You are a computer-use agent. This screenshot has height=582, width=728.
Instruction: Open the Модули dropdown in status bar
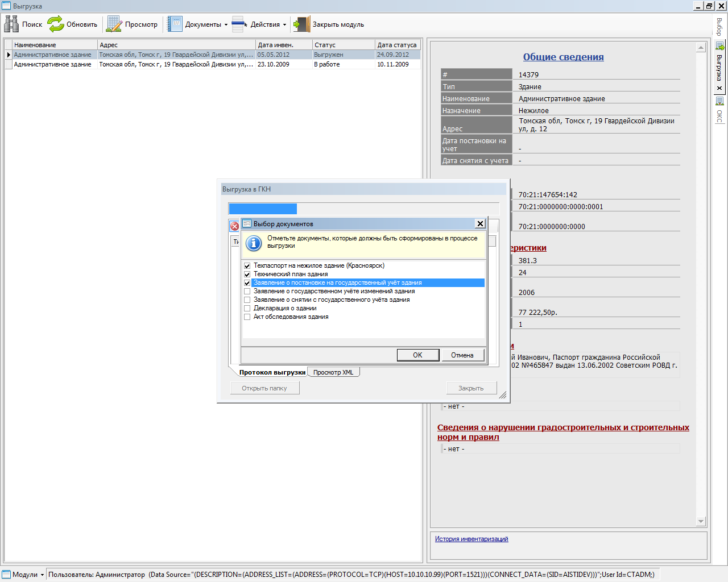pyautogui.click(x=42, y=575)
